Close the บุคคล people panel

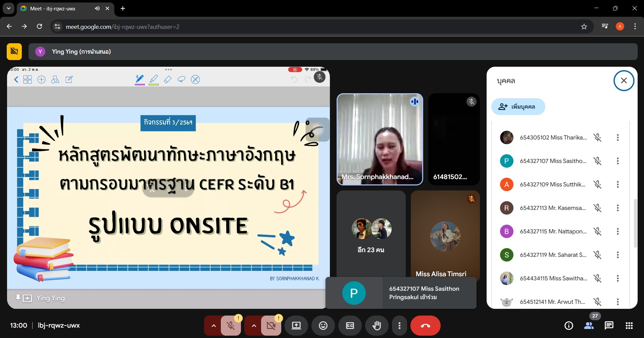point(624,80)
